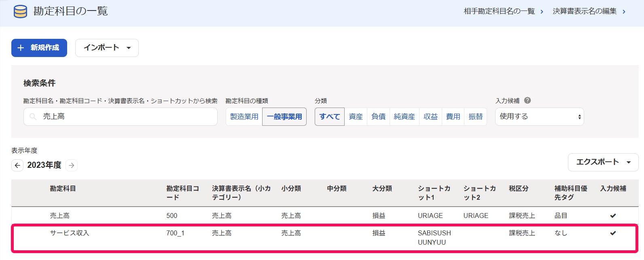Open 相手勘定科目名の一覧 link
This screenshot has height=260, width=644.
pyautogui.click(x=503, y=11)
